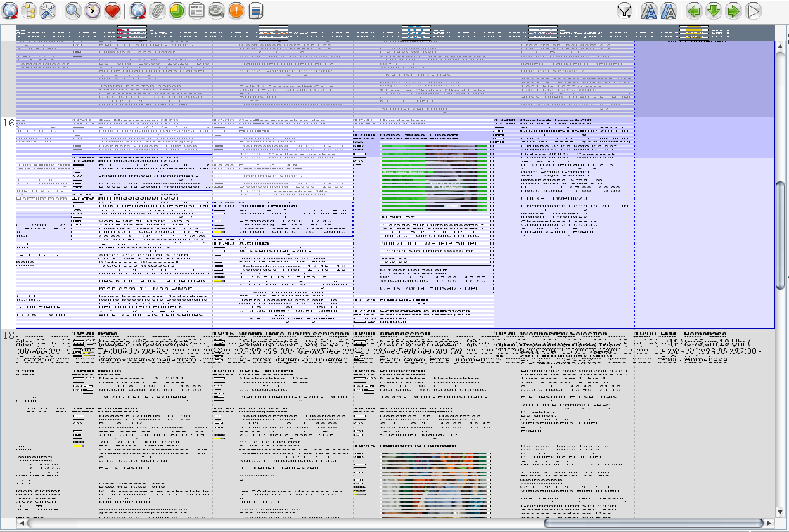789x532 pixels.
Task: Click the clock reminder icon
Action: [x=92, y=11]
